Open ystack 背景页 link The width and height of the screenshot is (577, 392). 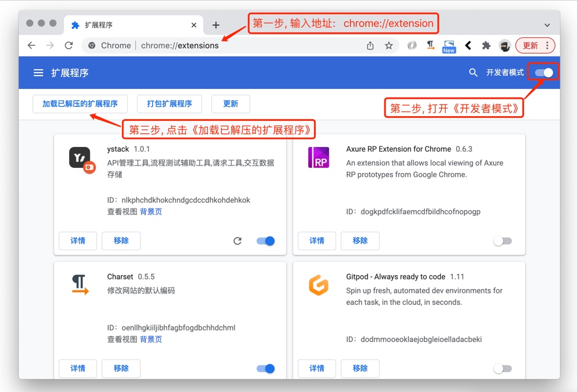click(x=151, y=211)
